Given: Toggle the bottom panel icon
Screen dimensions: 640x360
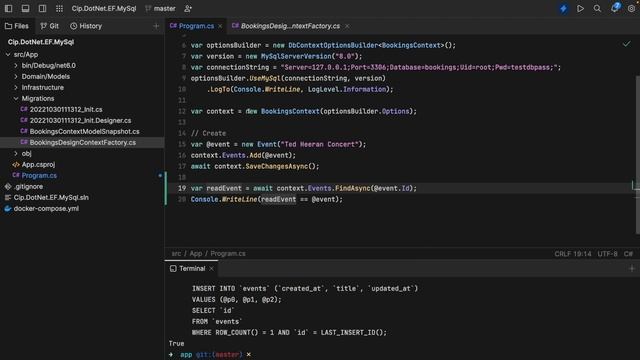Looking at the screenshot, I should (x=25, y=9).
